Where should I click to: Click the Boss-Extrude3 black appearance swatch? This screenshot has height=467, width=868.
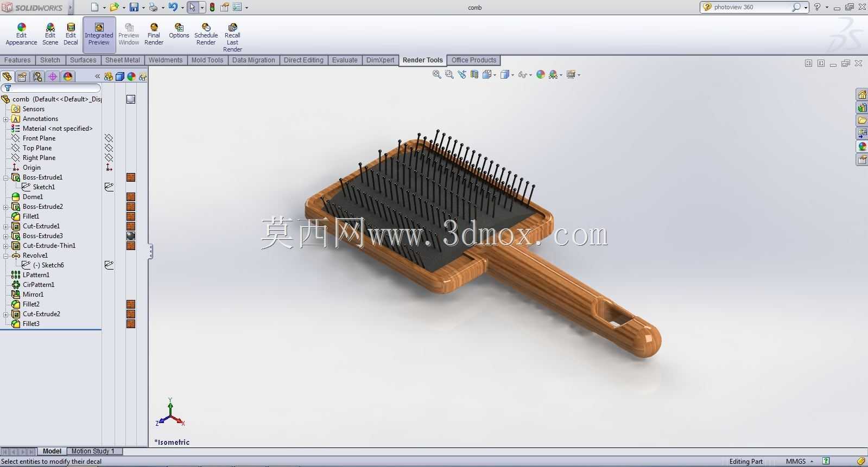coord(131,236)
